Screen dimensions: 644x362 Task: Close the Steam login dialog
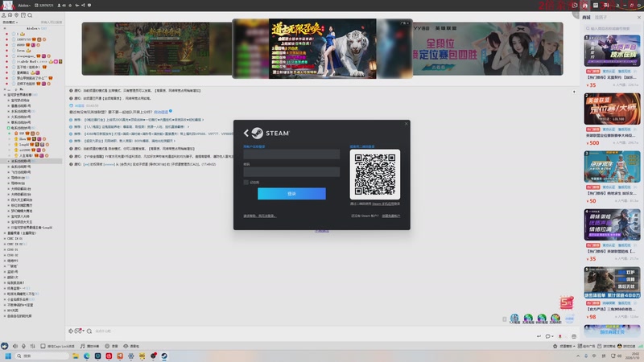[407, 124]
